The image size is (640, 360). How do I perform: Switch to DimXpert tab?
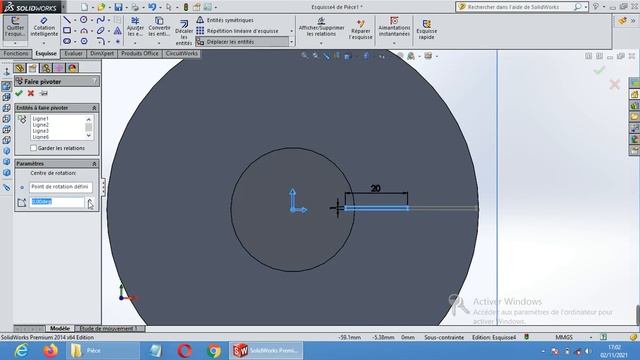(102, 53)
